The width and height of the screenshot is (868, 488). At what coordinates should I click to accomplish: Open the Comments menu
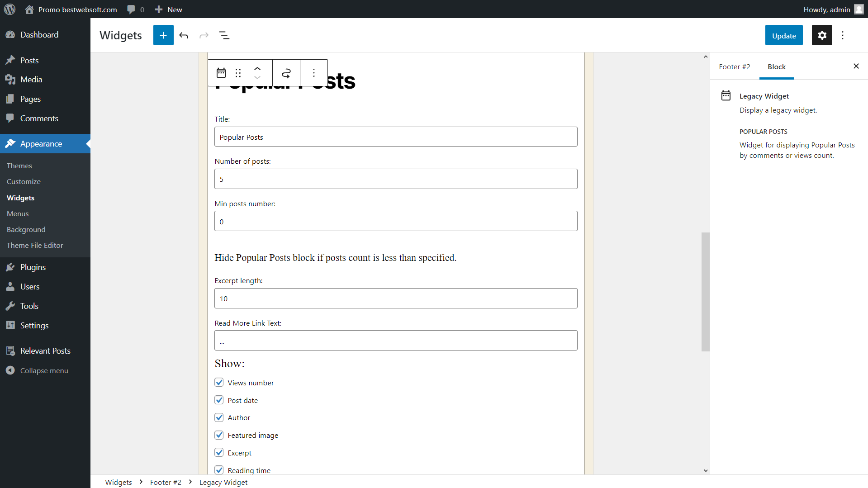[x=45, y=118]
